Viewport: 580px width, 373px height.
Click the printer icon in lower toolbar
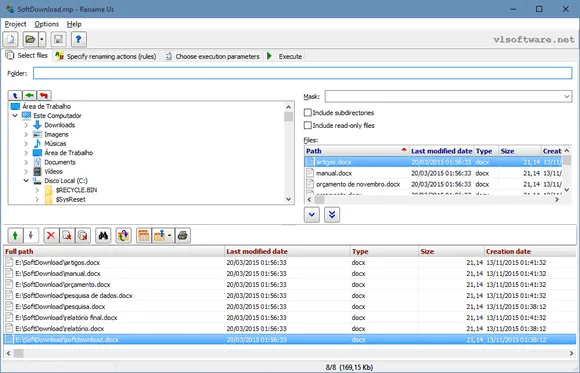click(183, 235)
